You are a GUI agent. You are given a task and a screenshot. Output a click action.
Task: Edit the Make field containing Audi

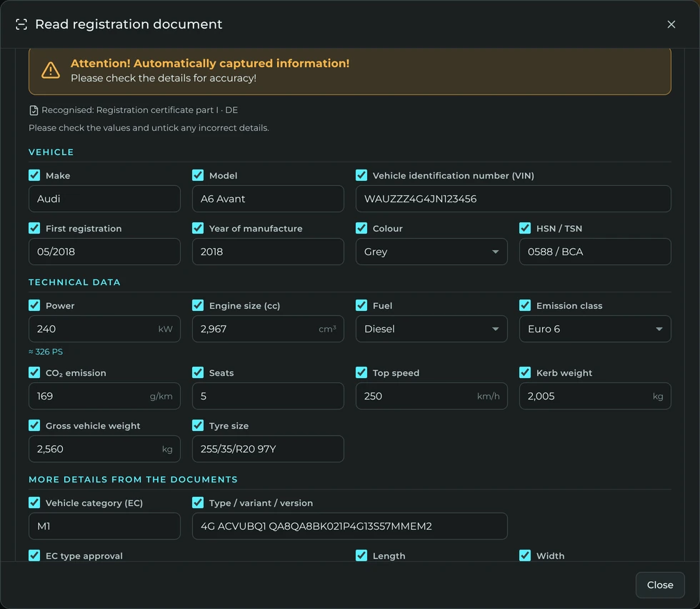pos(104,199)
